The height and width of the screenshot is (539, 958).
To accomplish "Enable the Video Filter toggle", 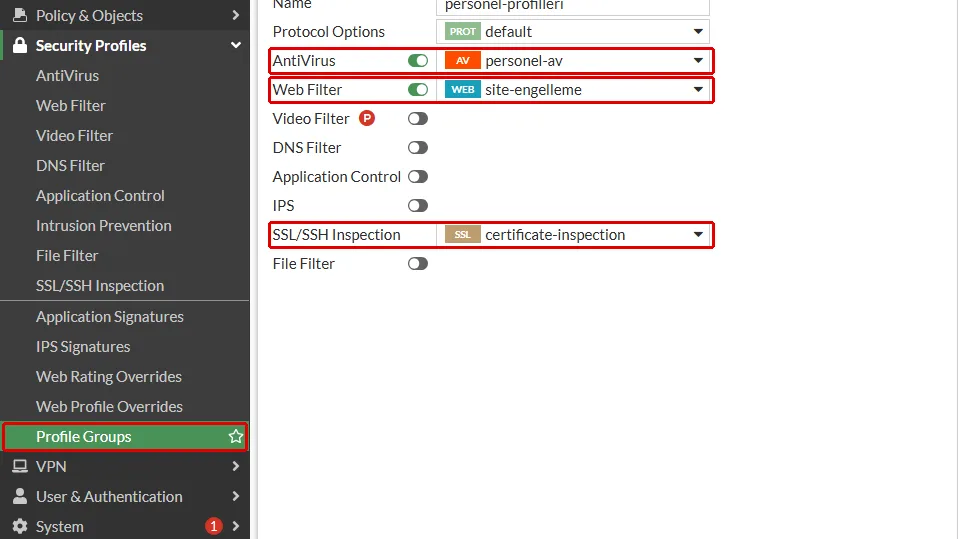I will pyautogui.click(x=418, y=119).
